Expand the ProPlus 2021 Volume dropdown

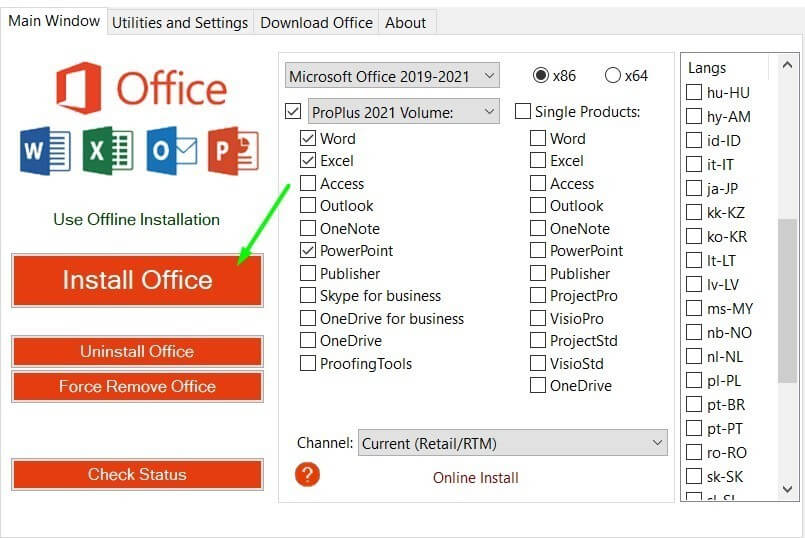(403, 111)
